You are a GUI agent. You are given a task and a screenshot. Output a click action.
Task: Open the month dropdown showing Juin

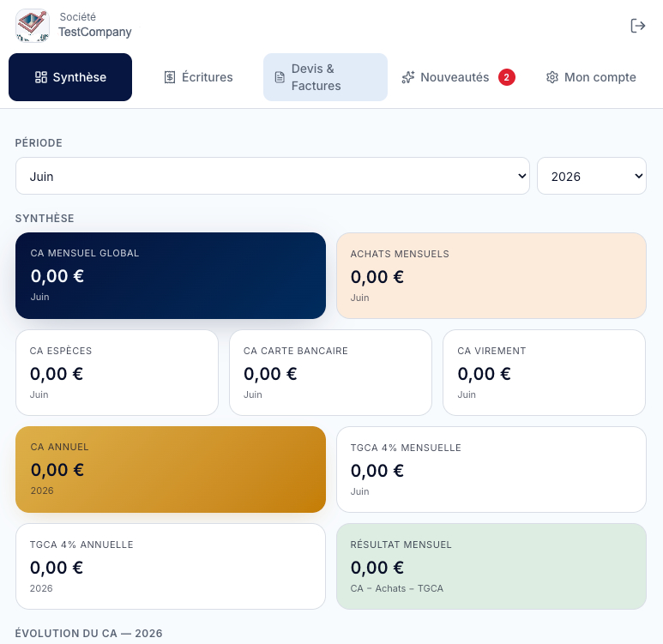pyautogui.click(x=273, y=176)
